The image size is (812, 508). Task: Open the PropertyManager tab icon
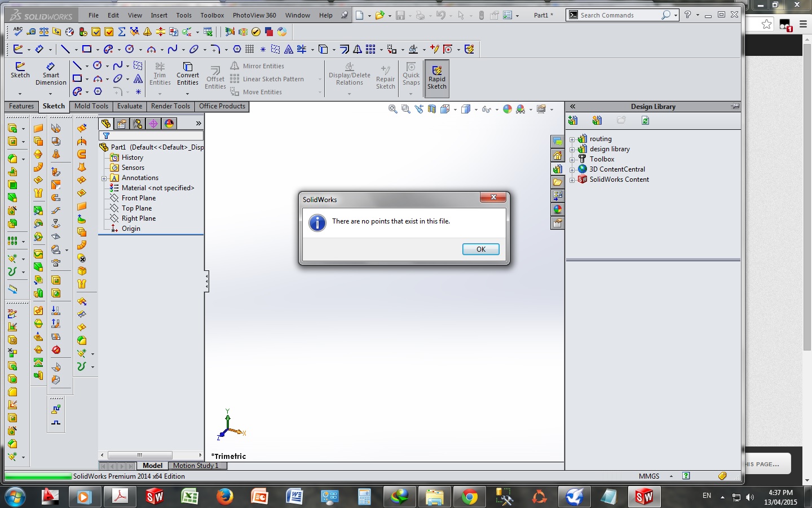(x=122, y=124)
